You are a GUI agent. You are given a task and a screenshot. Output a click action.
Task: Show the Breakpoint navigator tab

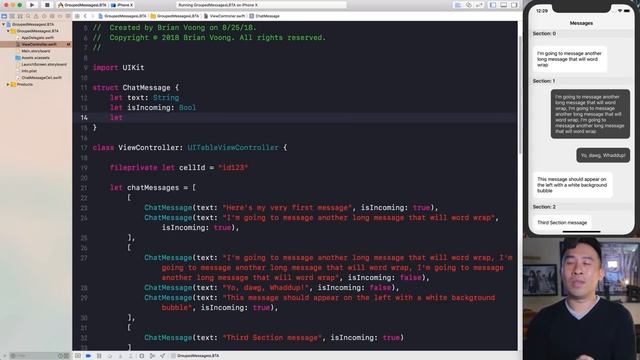60,16
